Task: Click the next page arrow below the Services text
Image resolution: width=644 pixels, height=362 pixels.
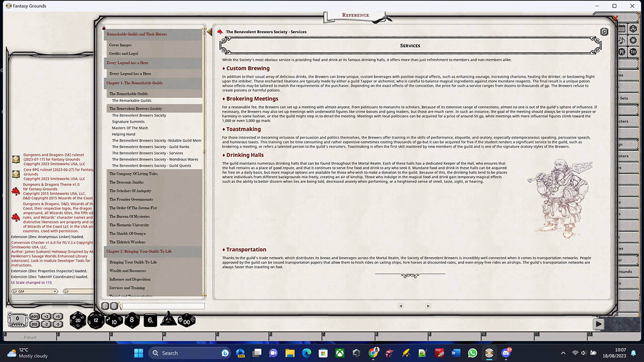Action: 428,306
